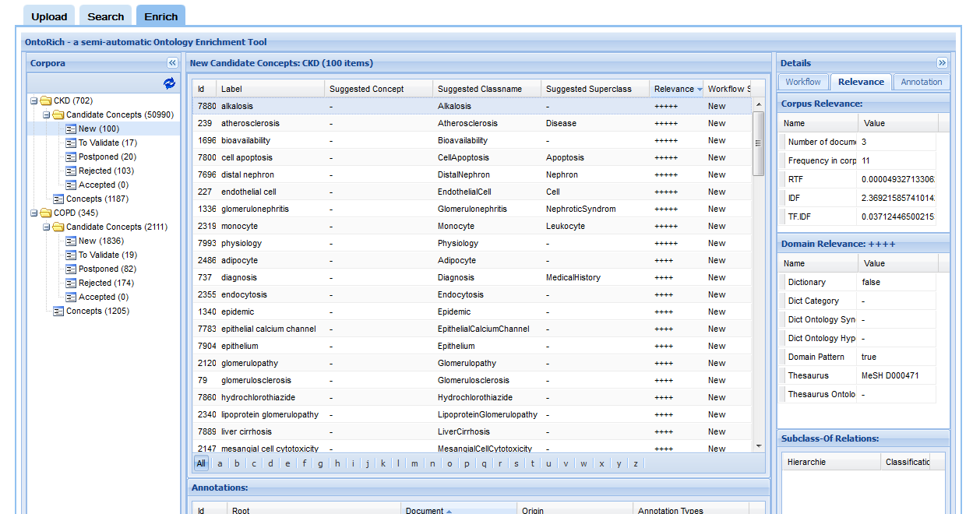Viewport: 980px width, 514px height.
Task: Open the Annotation tab in Details
Action: click(921, 82)
